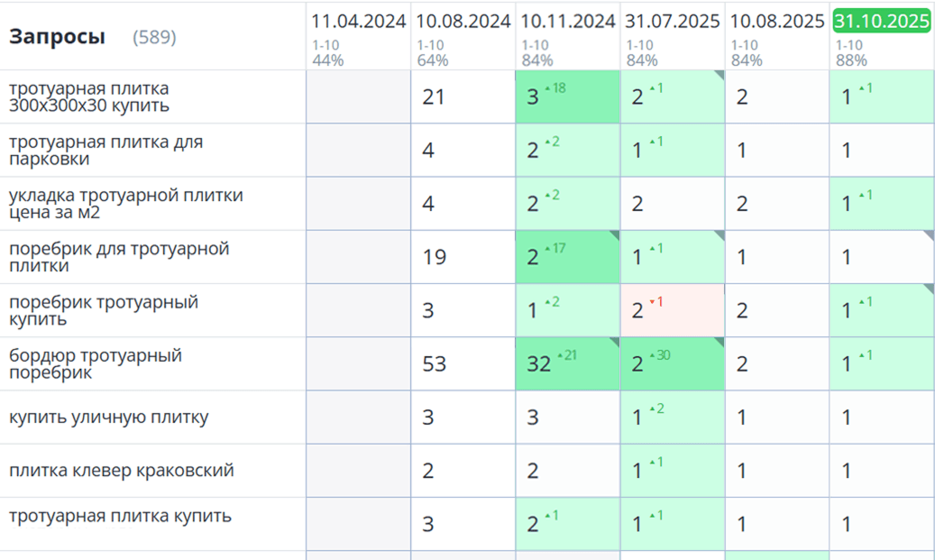Click the Запросы column header
935x560 pixels.
(x=57, y=37)
